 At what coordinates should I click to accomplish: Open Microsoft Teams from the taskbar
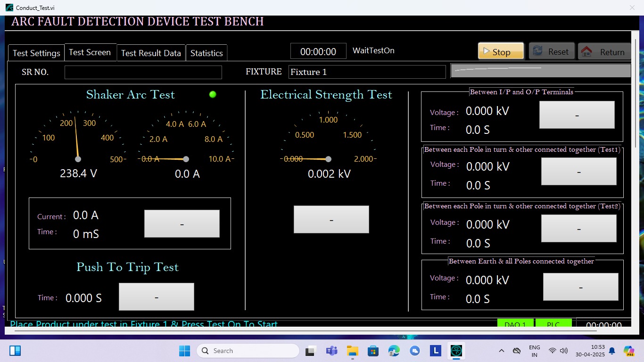point(332,351)
